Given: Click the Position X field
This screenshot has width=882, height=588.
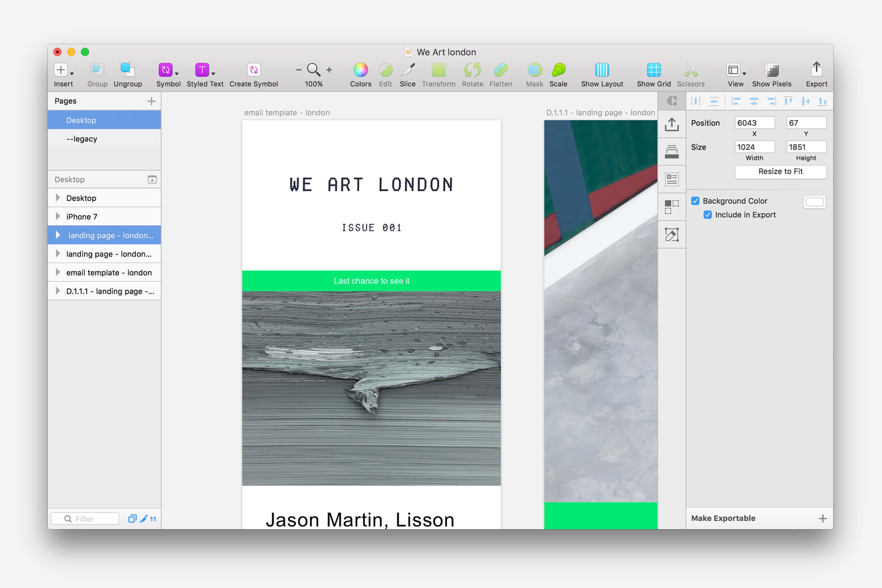Looking at the screenshot, I should click(754, 122).
